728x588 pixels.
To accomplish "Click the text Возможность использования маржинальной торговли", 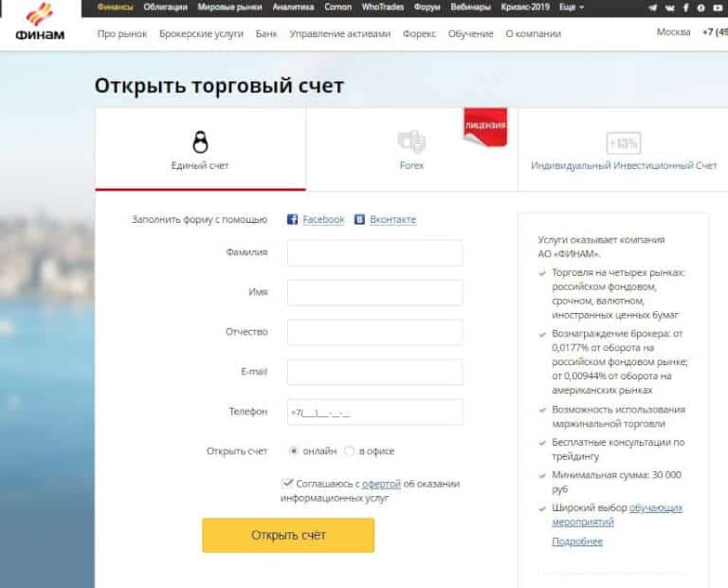I will (x=618, y=416).
